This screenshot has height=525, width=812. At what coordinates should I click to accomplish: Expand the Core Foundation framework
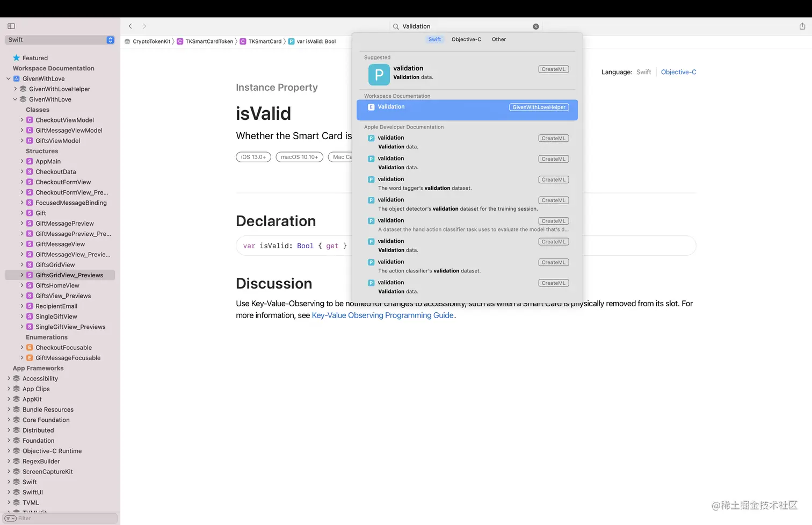pos(9,420)
